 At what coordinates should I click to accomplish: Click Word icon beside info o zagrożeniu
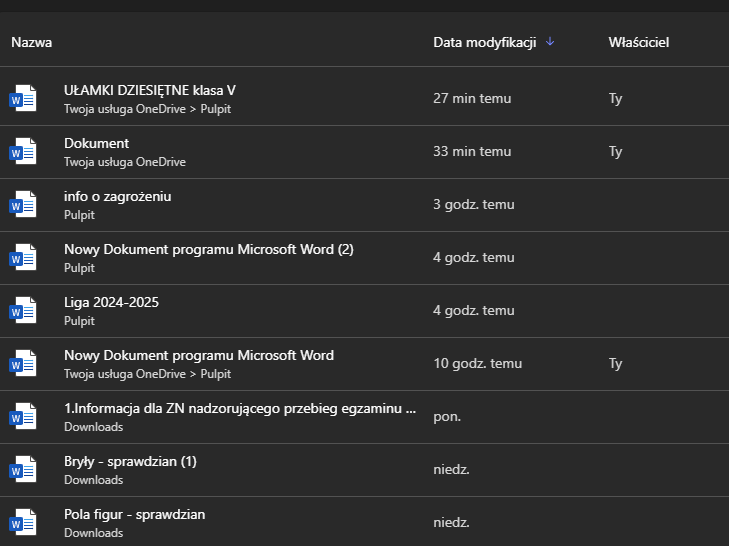tap(23, 205)
